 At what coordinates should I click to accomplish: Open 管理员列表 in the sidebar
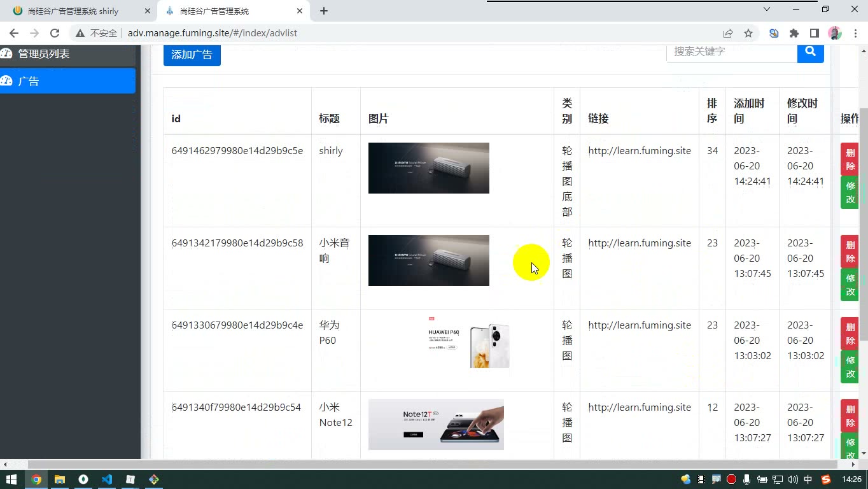click(67, 54)
